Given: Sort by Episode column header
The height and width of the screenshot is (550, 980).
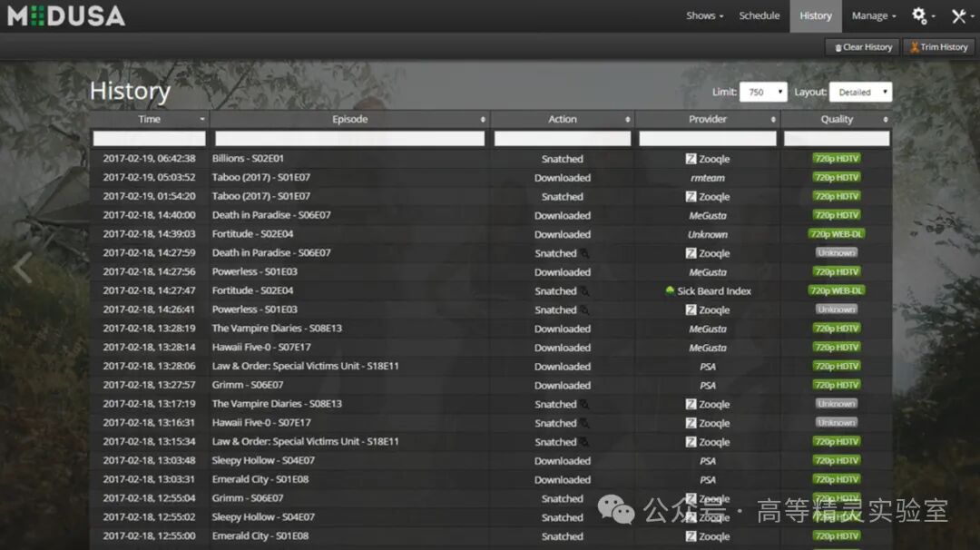Looking at the screenshot, I should point(350,119).
